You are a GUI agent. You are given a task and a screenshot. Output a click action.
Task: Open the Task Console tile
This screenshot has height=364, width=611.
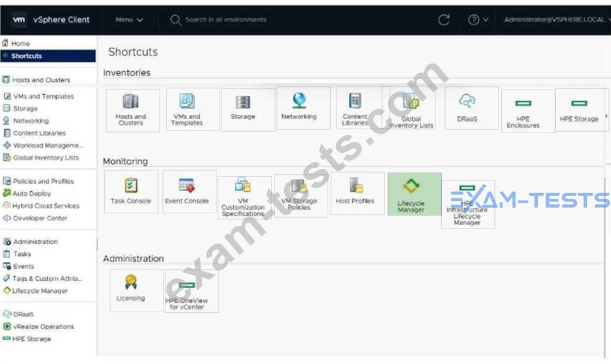[x=131, y=191]
